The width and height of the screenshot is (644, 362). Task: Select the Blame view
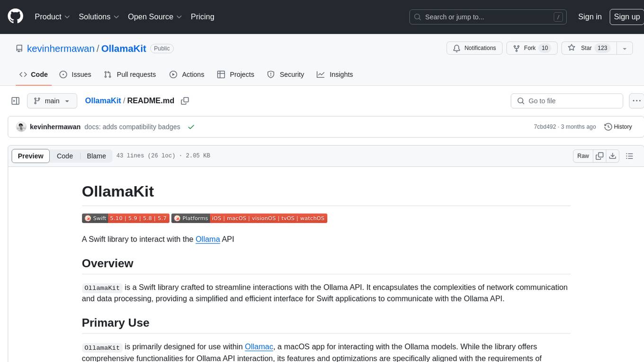pos(96,156)
